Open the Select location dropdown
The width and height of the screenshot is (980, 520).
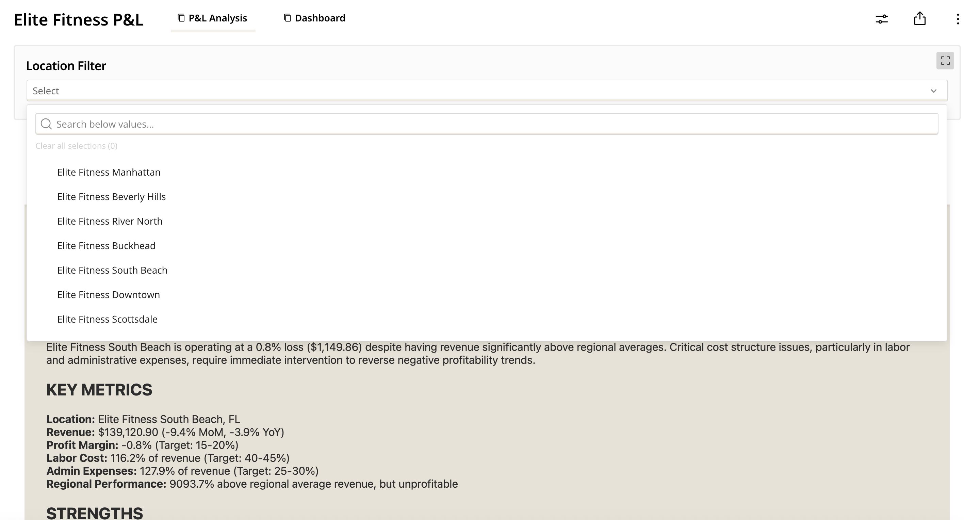[x=487, y=91]
